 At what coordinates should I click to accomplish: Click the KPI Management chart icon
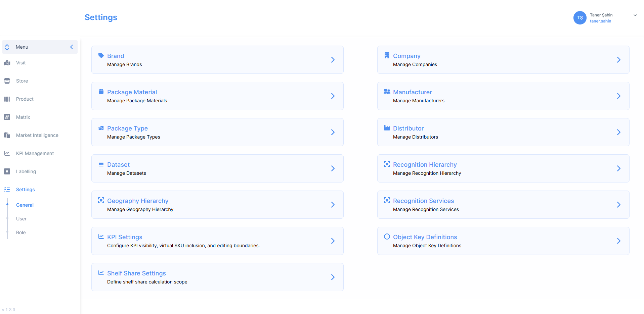(7, 153)
